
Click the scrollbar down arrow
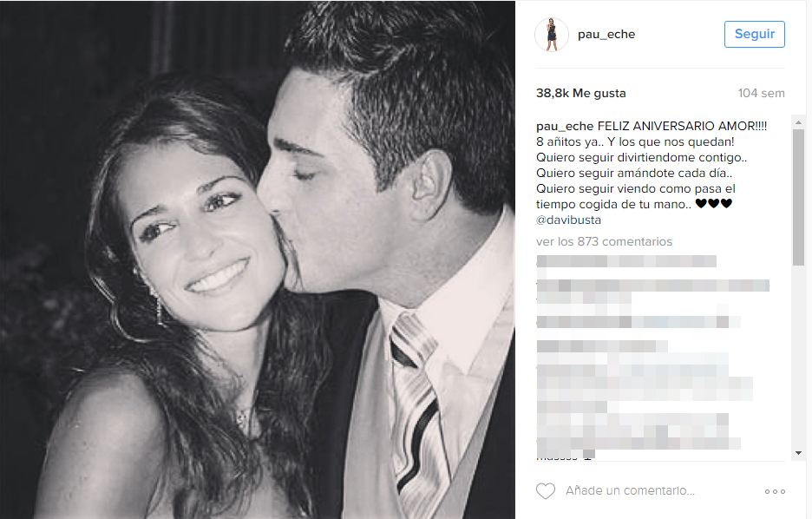click(798, 453)
